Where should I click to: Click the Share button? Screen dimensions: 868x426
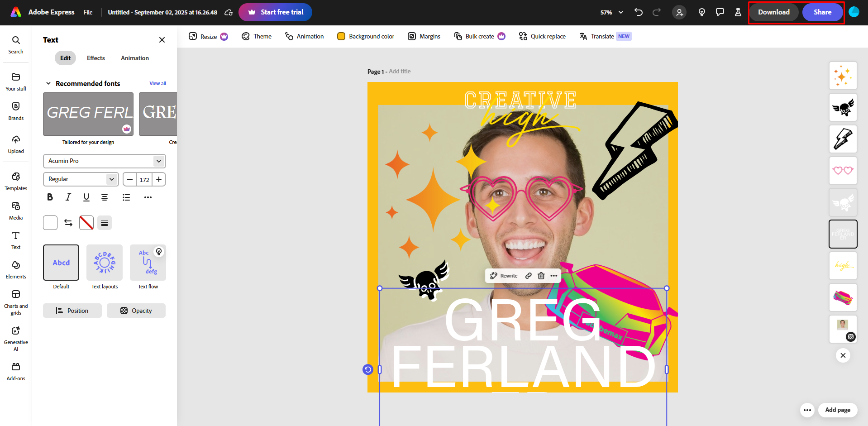[822, 12]
